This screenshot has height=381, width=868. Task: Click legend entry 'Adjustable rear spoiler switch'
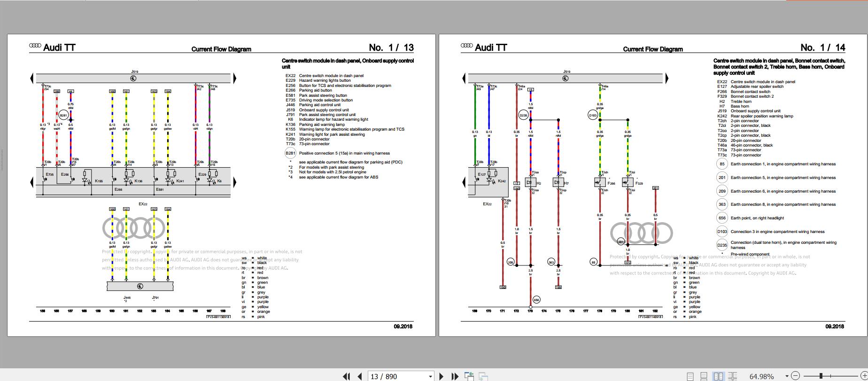[x=757, y=86]
